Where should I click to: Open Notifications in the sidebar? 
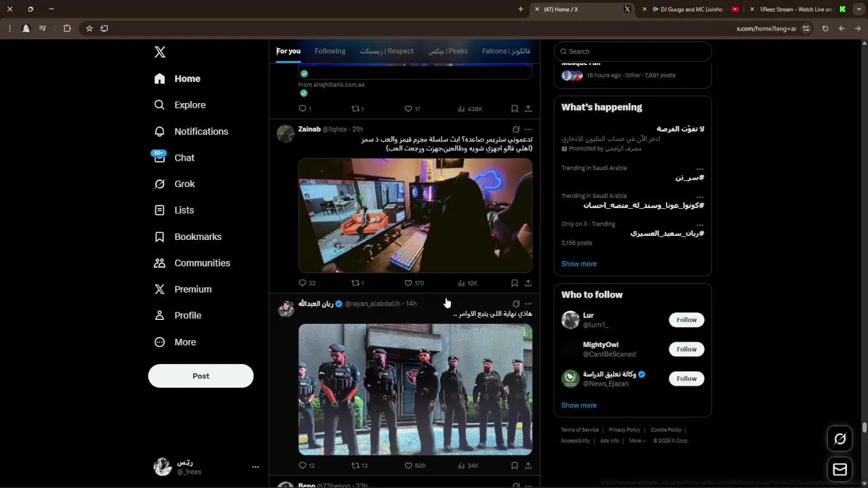(x=192, y=131)
